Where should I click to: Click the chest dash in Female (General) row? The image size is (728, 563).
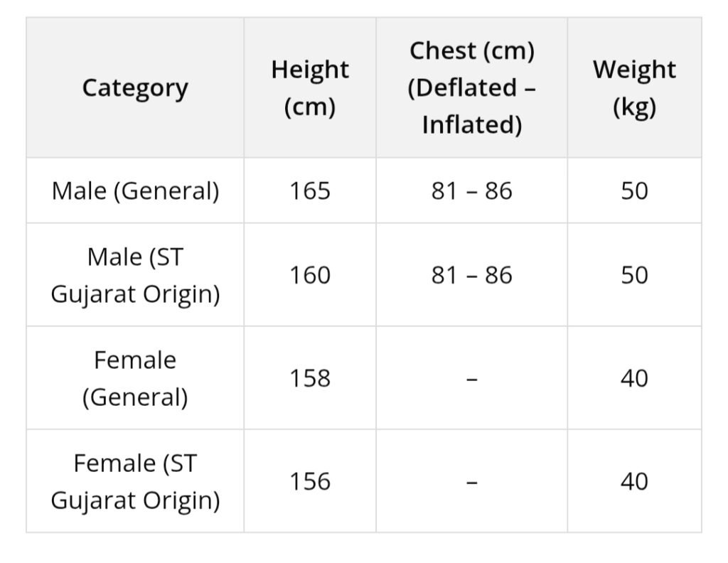(471, 379)
